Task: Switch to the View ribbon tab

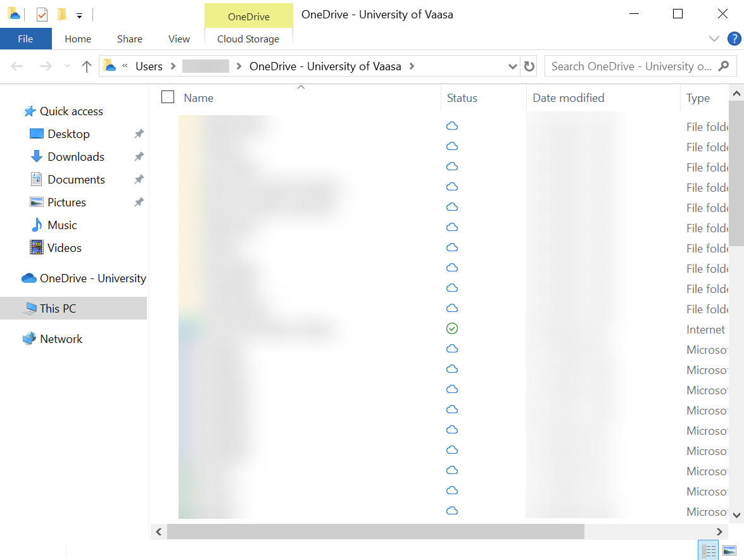Action: pyautogui.click(x=179, y=39)
